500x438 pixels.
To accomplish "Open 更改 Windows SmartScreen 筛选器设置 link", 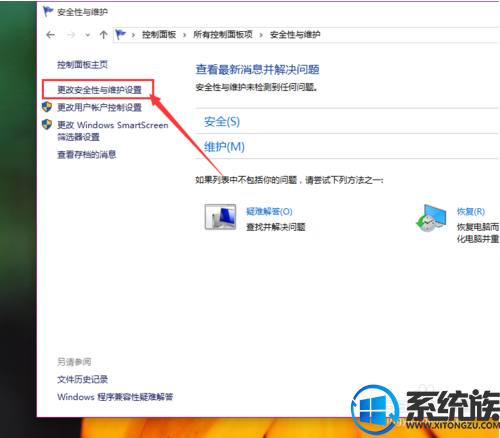I will click(113, 131).
